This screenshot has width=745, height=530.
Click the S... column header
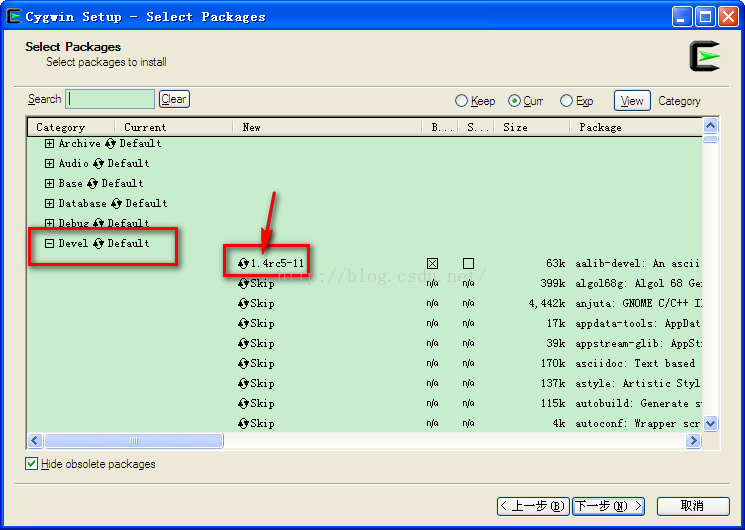(x=477, y=127)
